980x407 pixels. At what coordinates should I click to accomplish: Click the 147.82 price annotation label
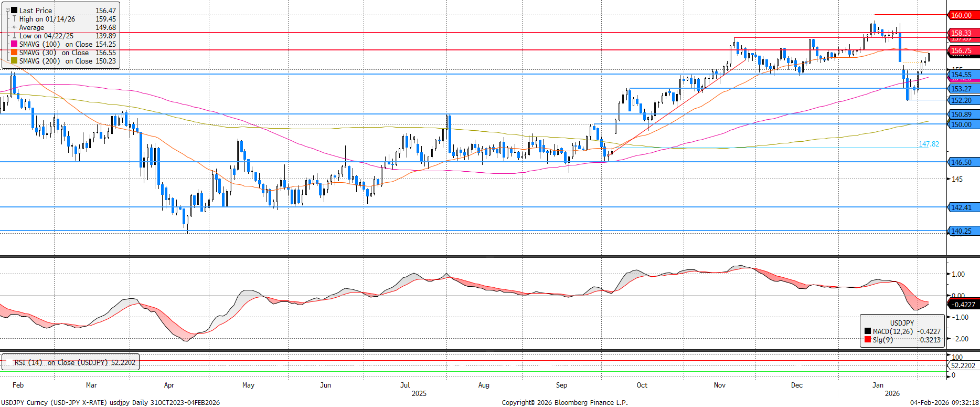tap(929, 144)
